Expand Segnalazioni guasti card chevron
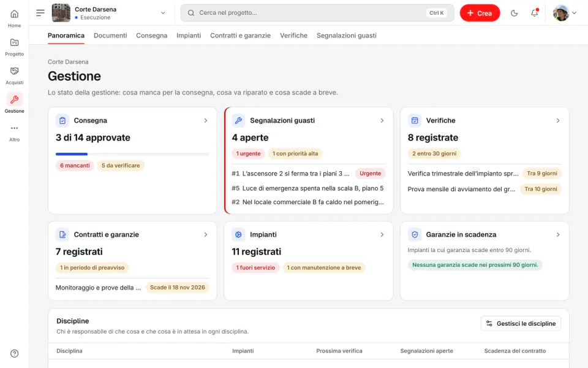588x368 pixels. [382, 121]
